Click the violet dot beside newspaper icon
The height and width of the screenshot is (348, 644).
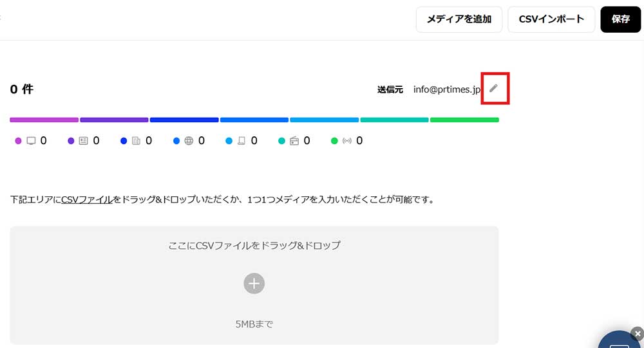71,141
